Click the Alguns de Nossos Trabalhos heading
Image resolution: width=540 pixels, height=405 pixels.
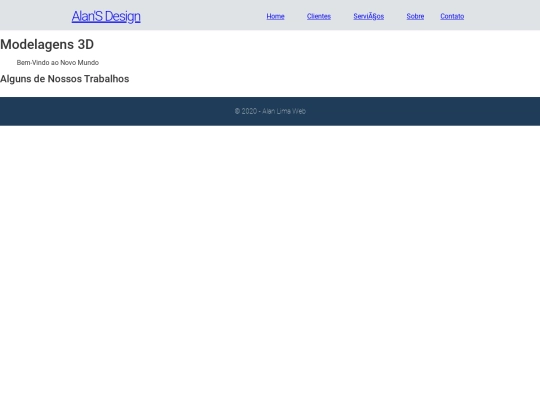pyautogui.click(x=65, y=79)
